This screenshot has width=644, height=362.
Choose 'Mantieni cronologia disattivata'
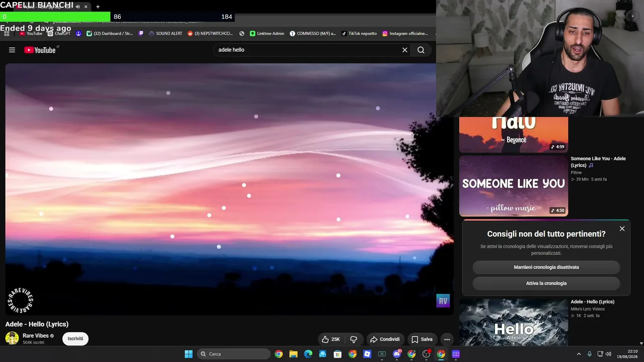point(546,267)
